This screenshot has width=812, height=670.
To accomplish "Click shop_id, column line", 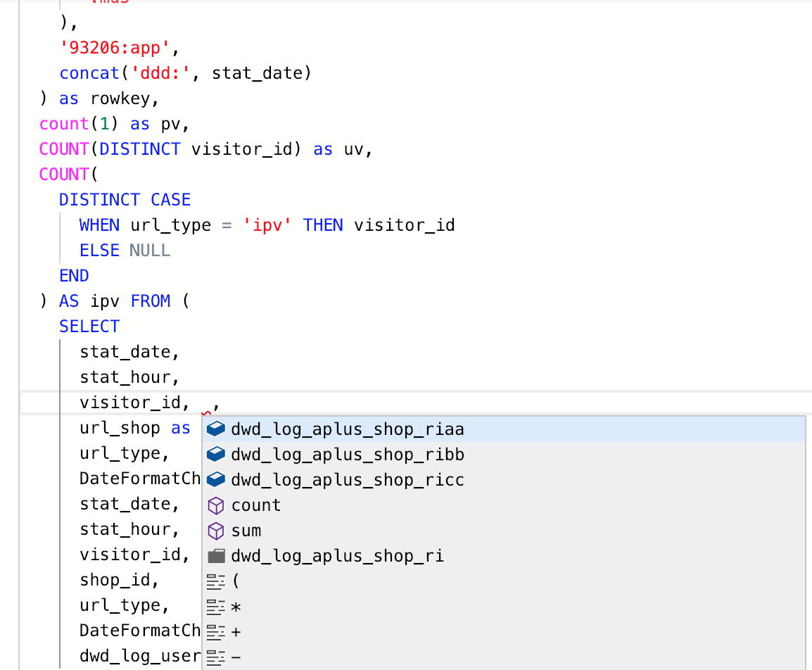I will [x=119, y=581].
